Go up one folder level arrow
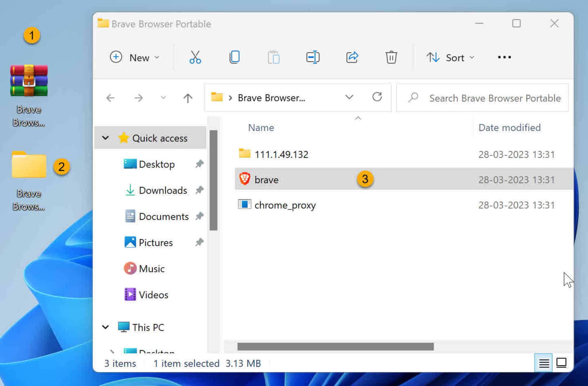 188,98
